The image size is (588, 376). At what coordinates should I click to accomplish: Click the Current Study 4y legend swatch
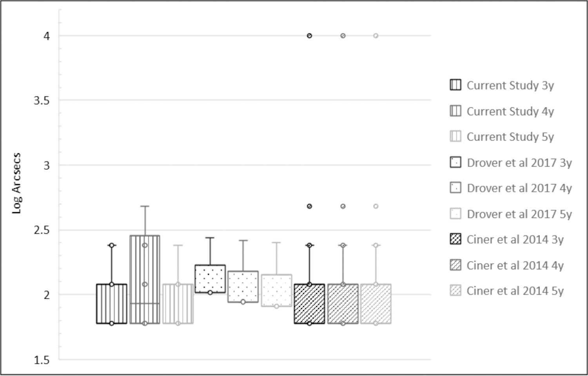tap(456, 111)
